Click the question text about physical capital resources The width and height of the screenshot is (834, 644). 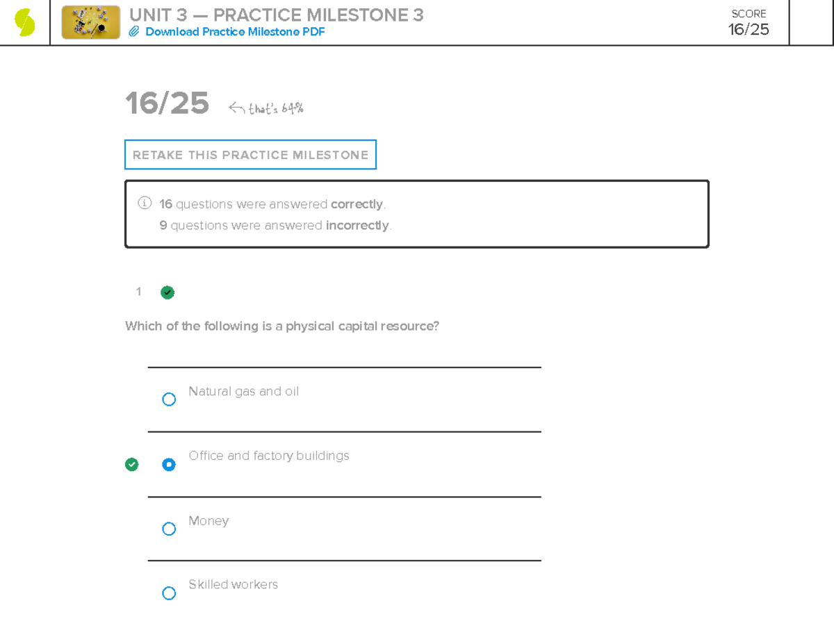pyautogui.click(x=281, y=326)
